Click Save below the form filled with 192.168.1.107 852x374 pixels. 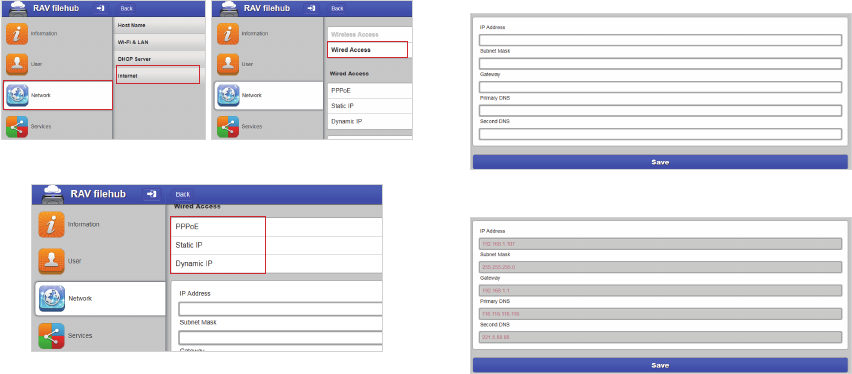coord(660,365)
